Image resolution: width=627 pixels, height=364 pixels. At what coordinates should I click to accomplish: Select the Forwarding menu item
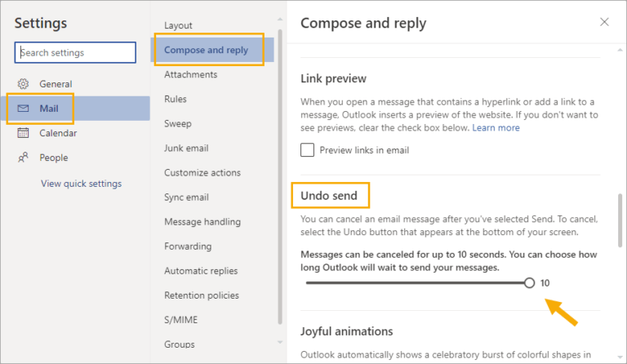click(x=188, y=246)
